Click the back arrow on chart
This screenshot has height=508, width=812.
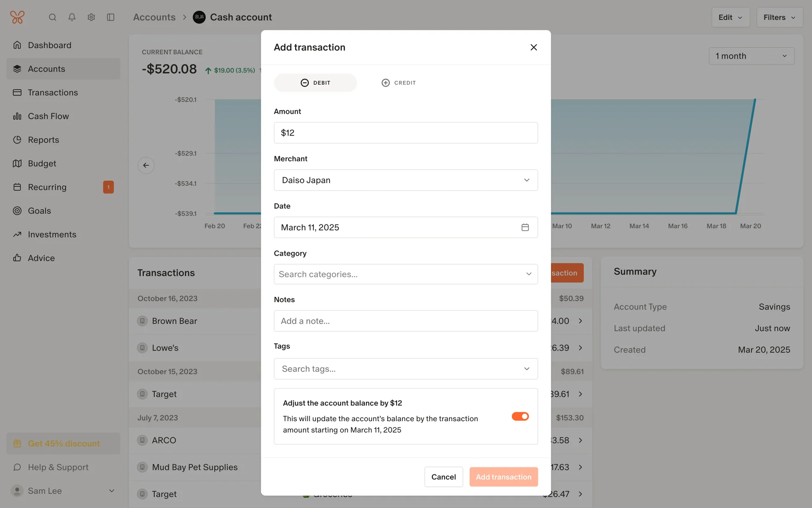(x=146, y=165)
